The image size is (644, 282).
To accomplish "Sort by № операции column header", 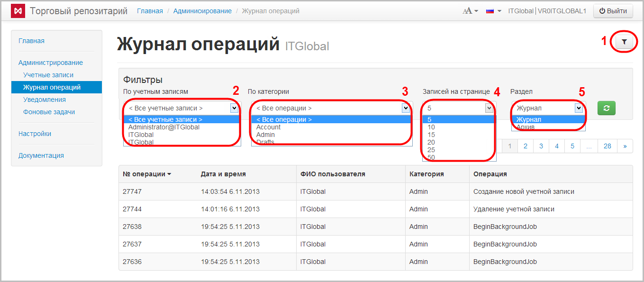I will pos(147,174).
